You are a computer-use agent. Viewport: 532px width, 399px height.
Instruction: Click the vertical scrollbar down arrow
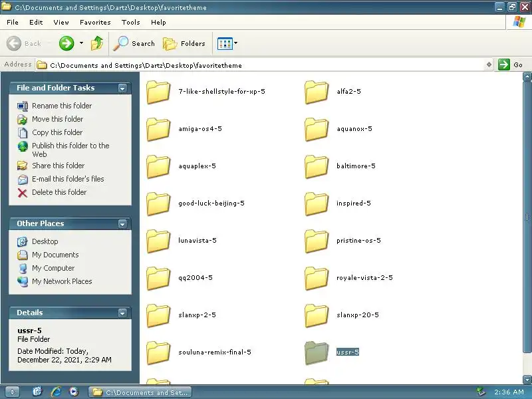click(x=527, y=379)
